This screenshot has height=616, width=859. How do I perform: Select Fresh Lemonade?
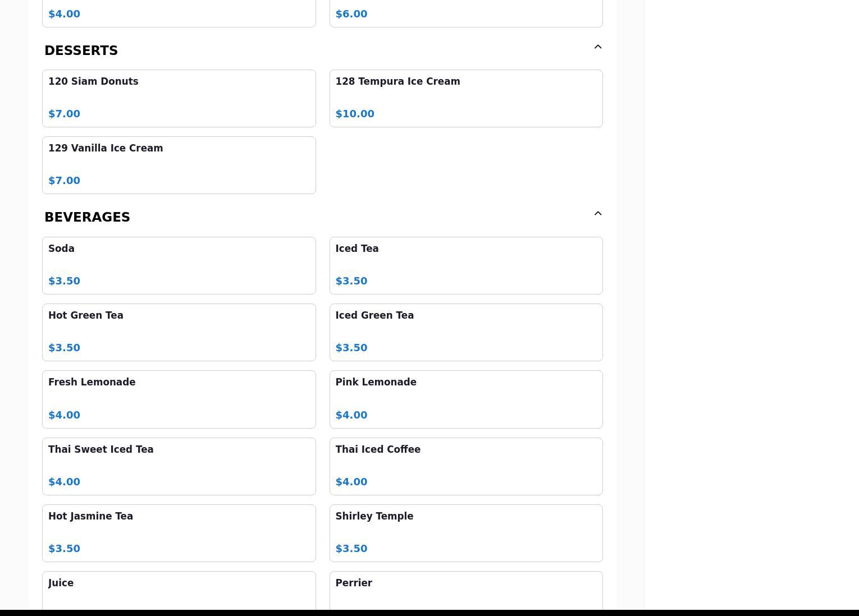click(179, 399)
